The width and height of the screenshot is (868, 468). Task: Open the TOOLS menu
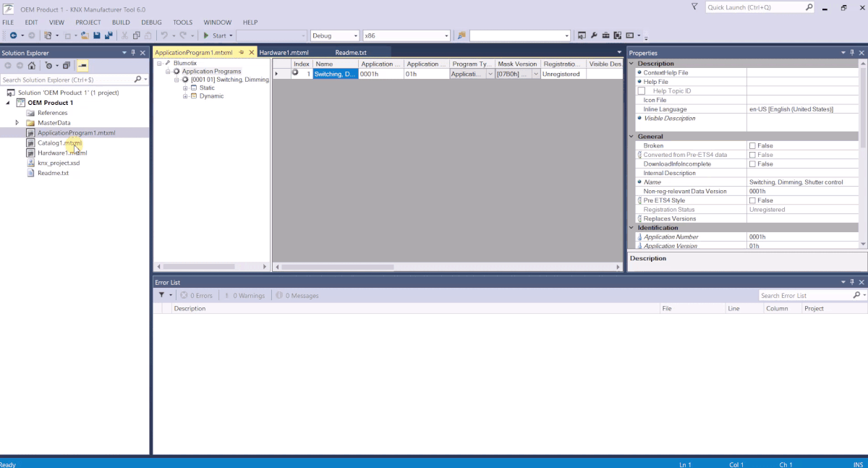183,22
